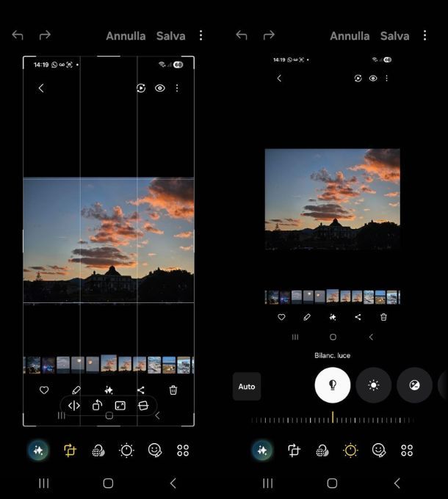Open more options menu in left editor

[201, 35]
